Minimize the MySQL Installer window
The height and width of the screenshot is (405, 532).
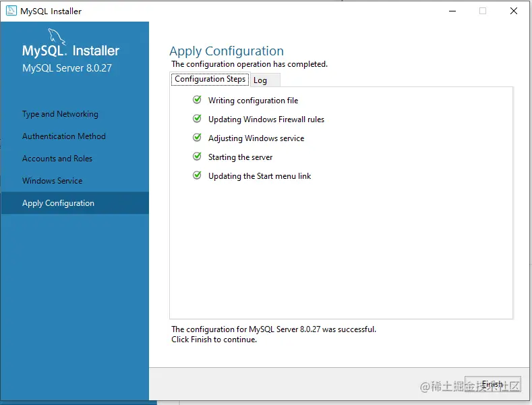point(450,11)
